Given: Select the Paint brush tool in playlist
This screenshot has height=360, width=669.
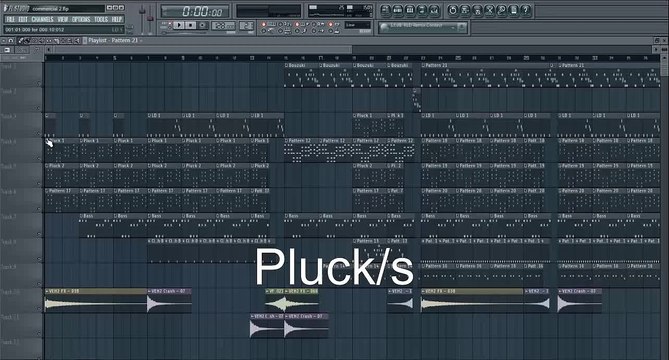Looking at the screenshot, I should (27, 41).
